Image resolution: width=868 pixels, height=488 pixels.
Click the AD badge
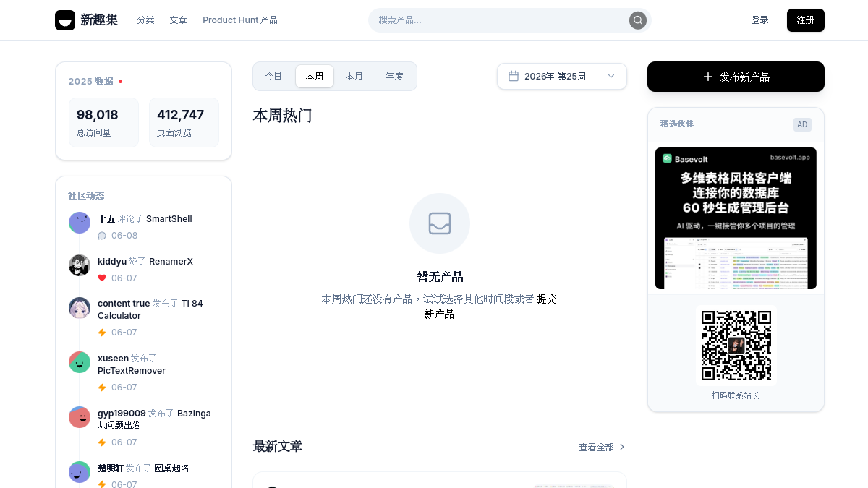[802, 124]
